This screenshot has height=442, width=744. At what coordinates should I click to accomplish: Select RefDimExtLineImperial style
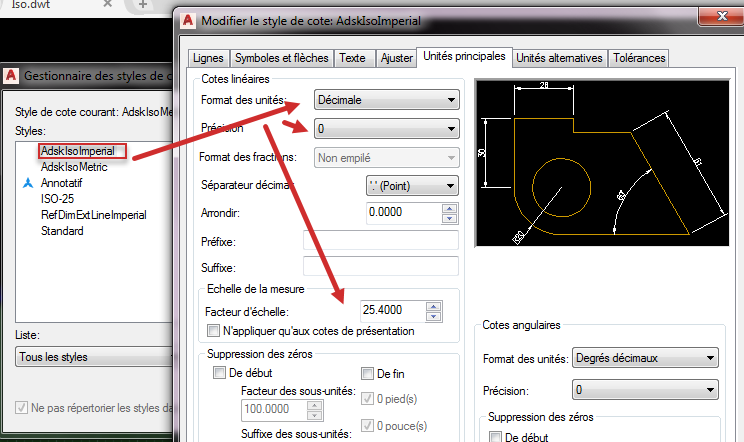pyautogui.click(x=93, y=215)
